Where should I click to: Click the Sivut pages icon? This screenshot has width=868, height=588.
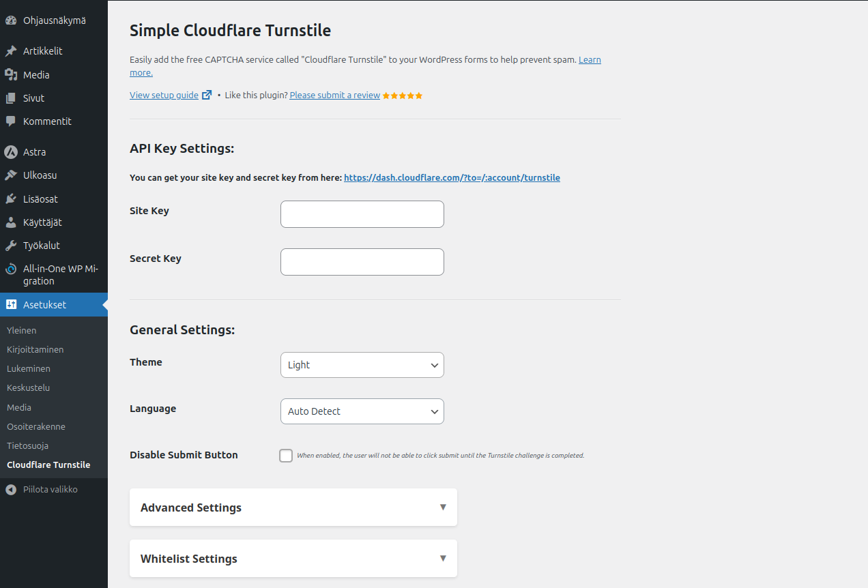point(11,98)
